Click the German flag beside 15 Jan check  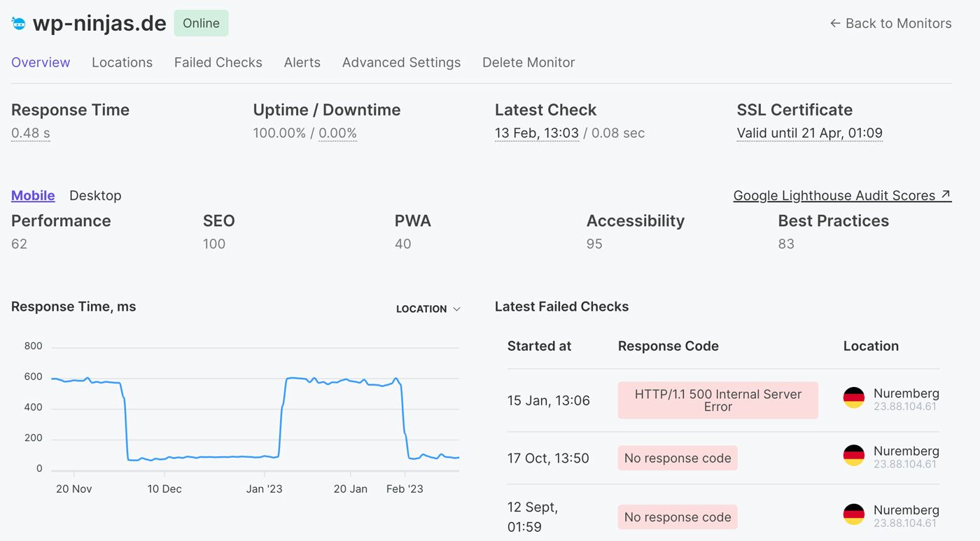click(x=853, y=398)
